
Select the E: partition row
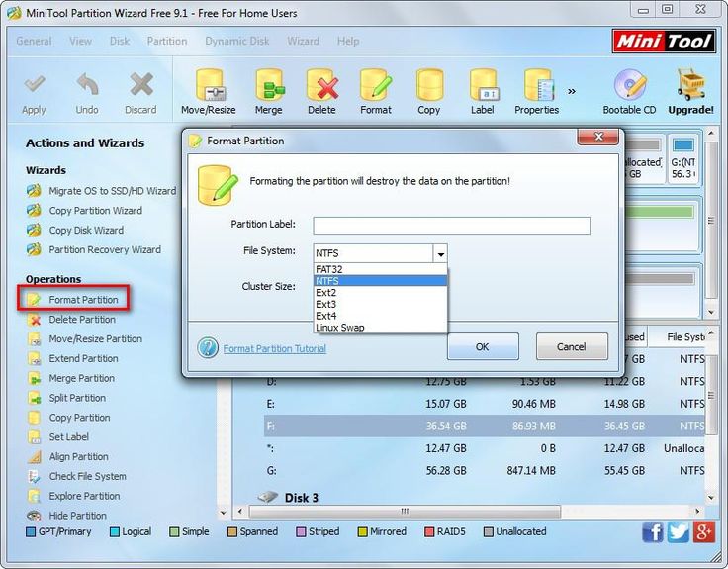(485, 404)
